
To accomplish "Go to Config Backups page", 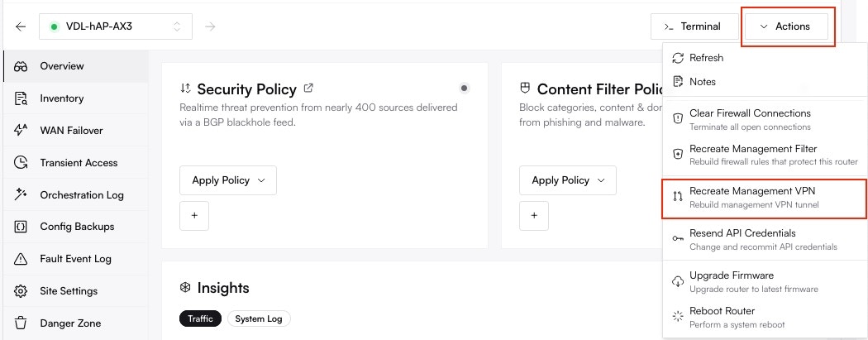I will (77, 227).
